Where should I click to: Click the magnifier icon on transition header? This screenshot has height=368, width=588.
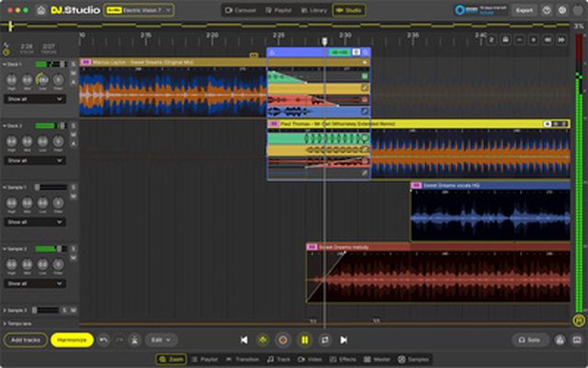[x=366, y=52]
